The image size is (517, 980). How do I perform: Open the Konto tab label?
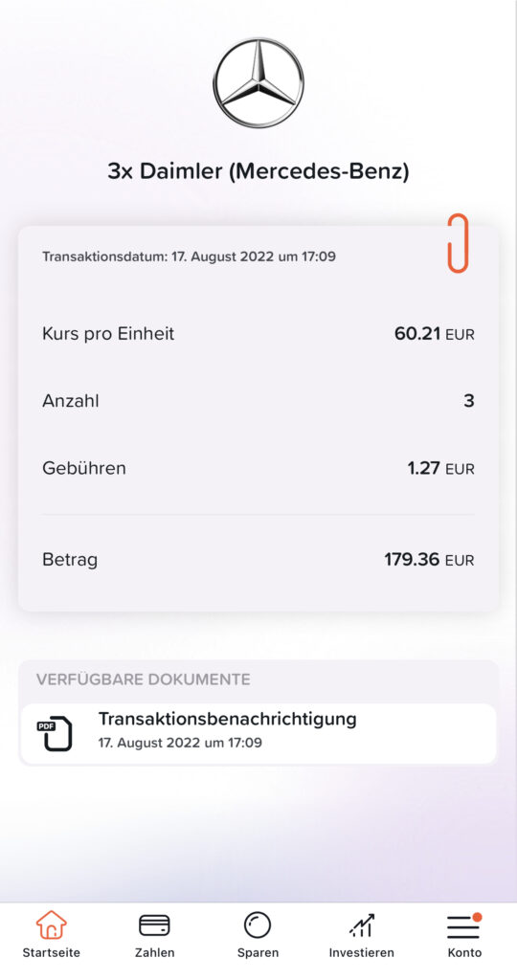[464, 953]
